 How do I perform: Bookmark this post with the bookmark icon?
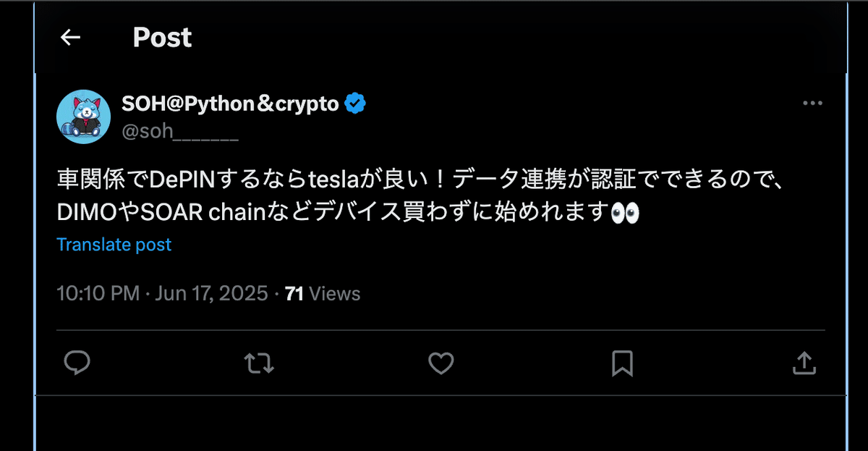tap(622, 364)
